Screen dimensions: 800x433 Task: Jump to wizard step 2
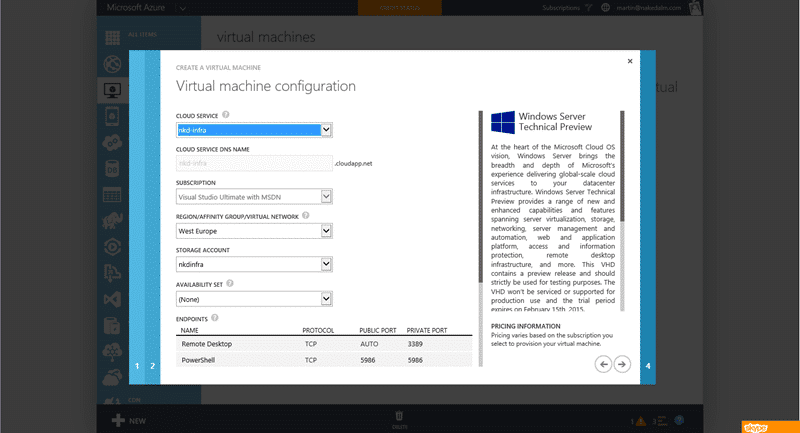pos(153,366)
